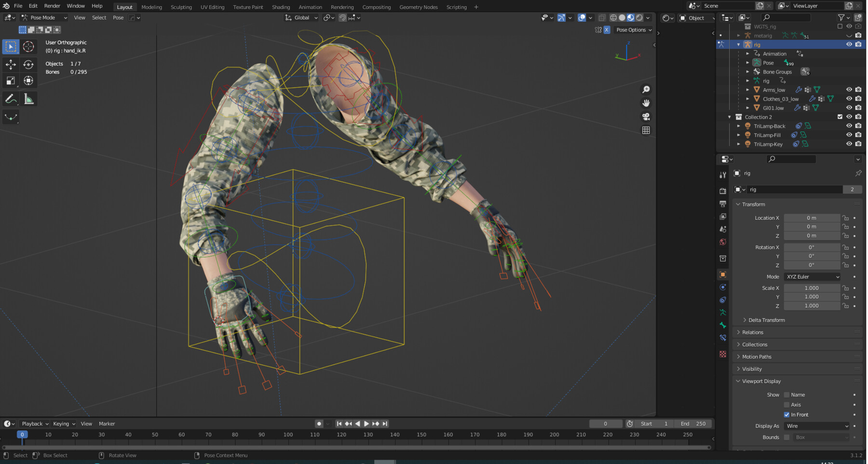Switch to orthographic grid view icon
868x464 pixels.
[x=646, y=130]
